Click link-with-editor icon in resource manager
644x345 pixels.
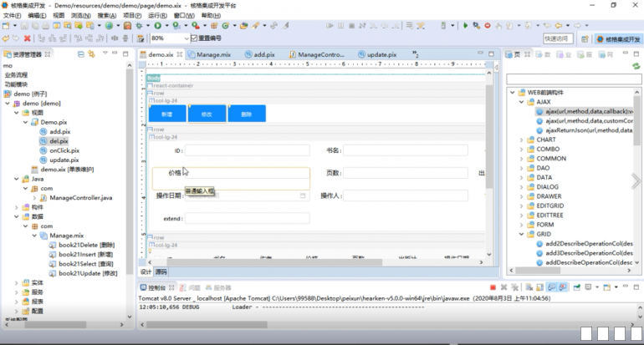pyautogui.click(x=91, y=54)
